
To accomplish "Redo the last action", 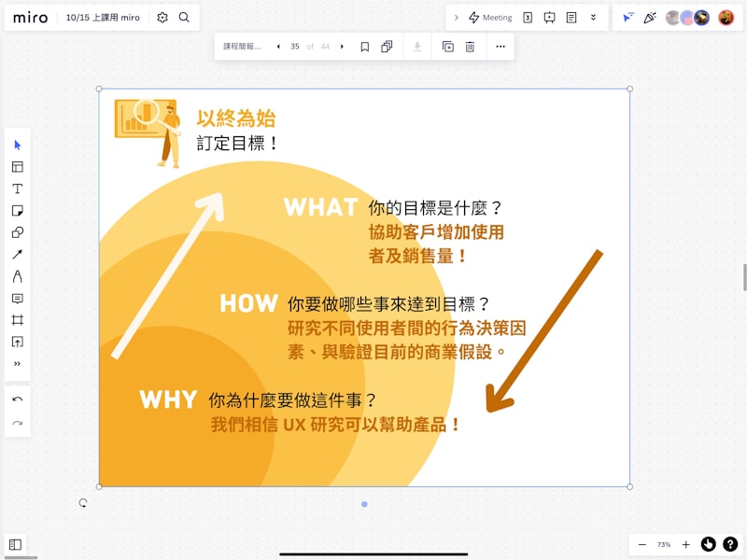I will [17, 423].
